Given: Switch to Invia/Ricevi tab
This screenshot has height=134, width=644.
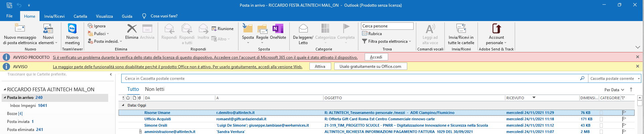Looking at the screenshot, I should click(54, 16).
